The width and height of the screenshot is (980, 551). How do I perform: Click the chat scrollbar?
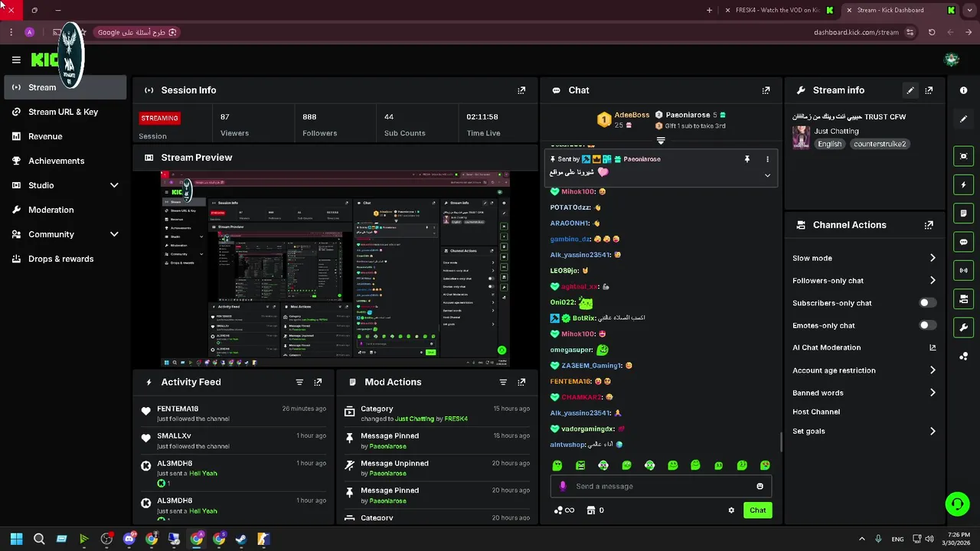781,442
